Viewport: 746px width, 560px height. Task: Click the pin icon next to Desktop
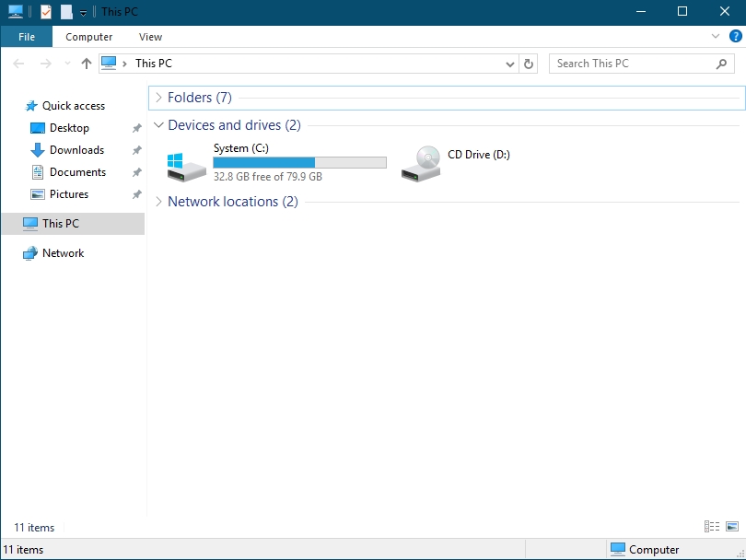pos(137,128)
